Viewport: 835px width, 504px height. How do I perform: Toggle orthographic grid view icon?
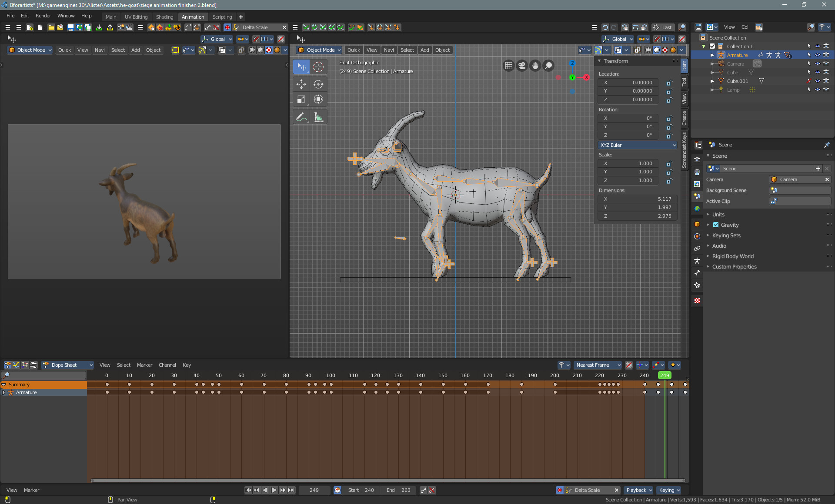508,66
